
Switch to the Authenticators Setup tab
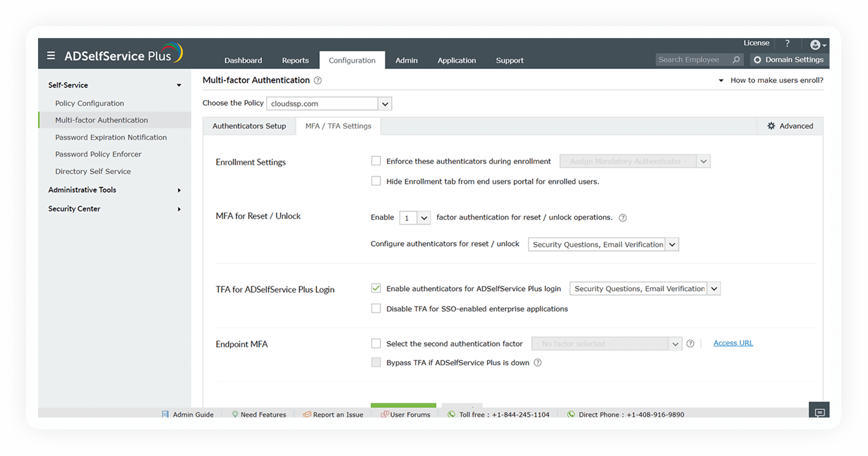click(249, 126)
